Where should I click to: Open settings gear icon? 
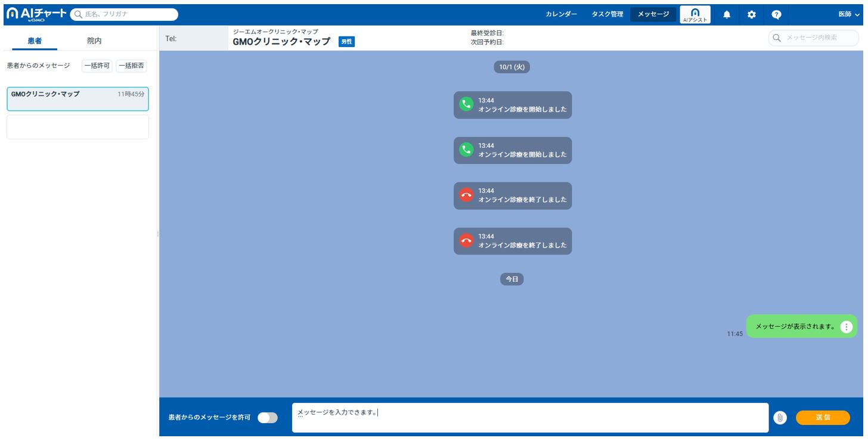coord(751,14)
